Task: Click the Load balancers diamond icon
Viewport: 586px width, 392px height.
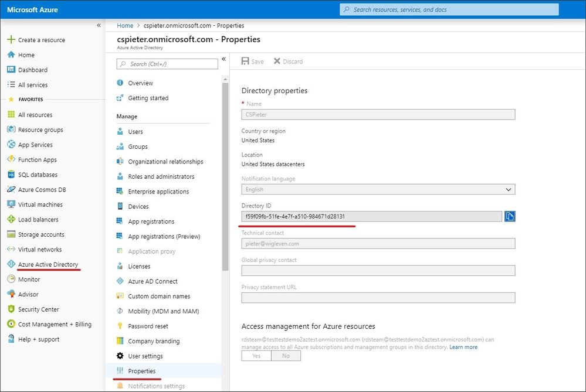Action: (11, 219)
